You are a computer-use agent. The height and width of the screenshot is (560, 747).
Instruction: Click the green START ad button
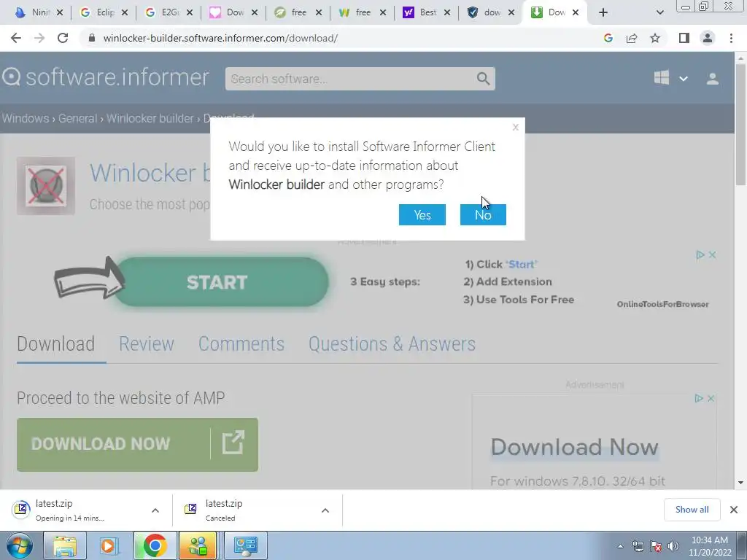tap(222, 282)
